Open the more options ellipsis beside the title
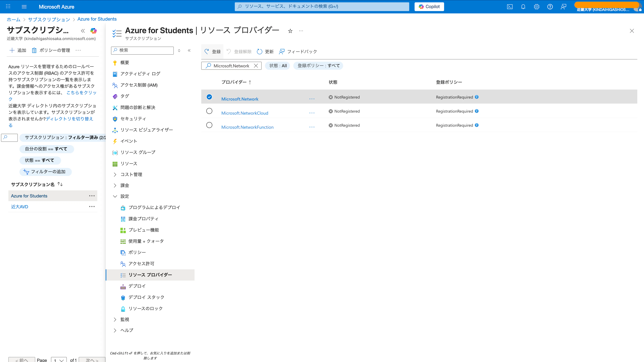Image resolution: width=644 pixels, height=362 pixels. coord(301,31)
